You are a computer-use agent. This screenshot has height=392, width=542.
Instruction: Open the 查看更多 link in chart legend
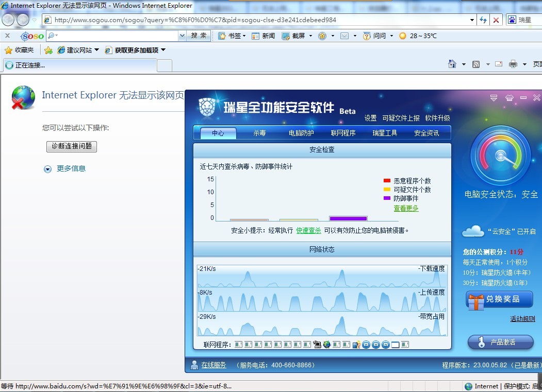pos(406,208)
